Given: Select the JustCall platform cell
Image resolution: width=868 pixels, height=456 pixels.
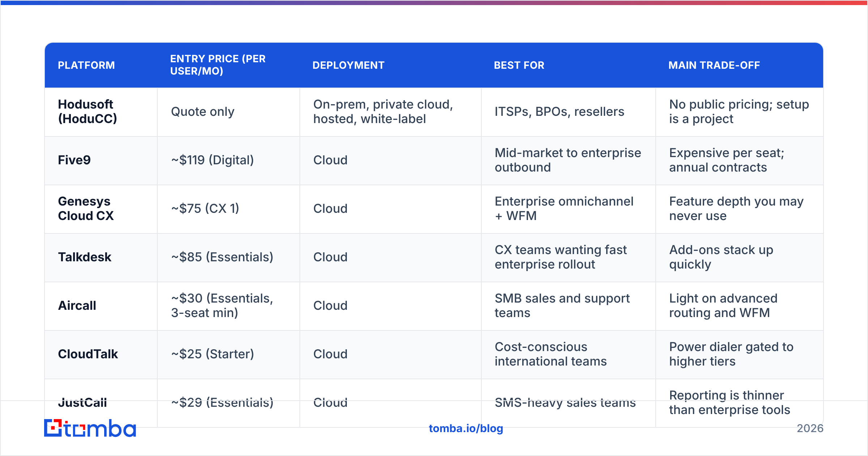Looking at the screenshot, I should 101,403.
